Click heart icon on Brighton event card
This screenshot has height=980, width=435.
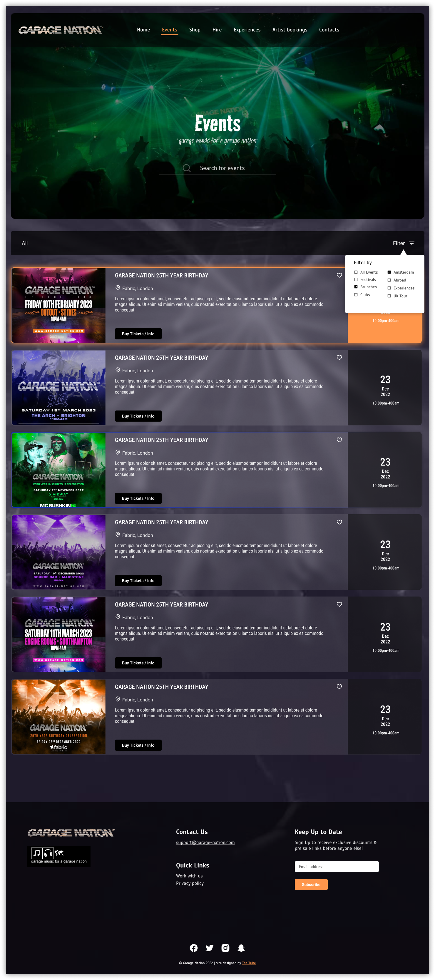(339, 357)
